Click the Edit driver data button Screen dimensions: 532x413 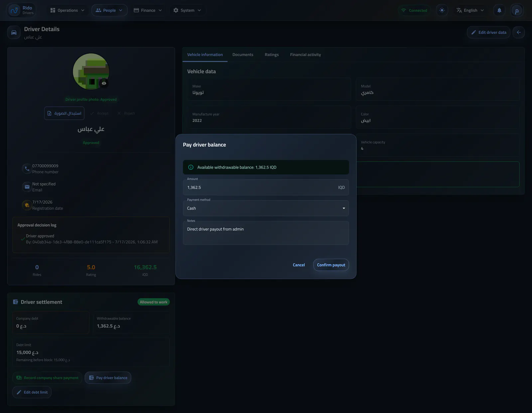[488, 32]
